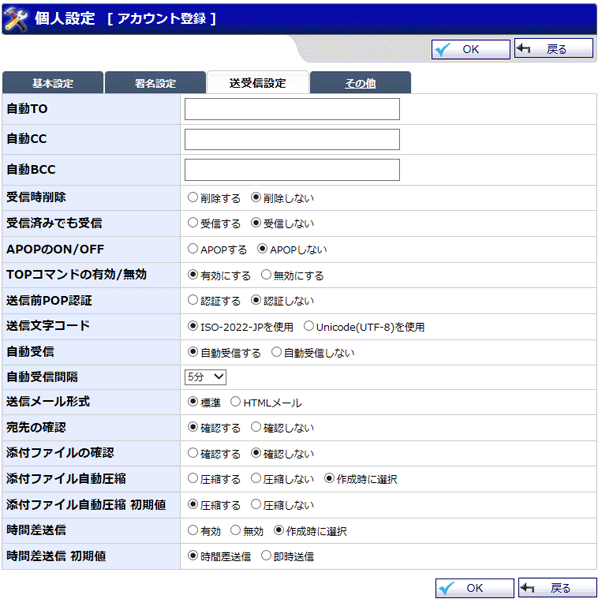Select 作成時に選択 for 添付ファイル自動圧縮
Viewport: 600px width, 600px height.
point(329,478)
